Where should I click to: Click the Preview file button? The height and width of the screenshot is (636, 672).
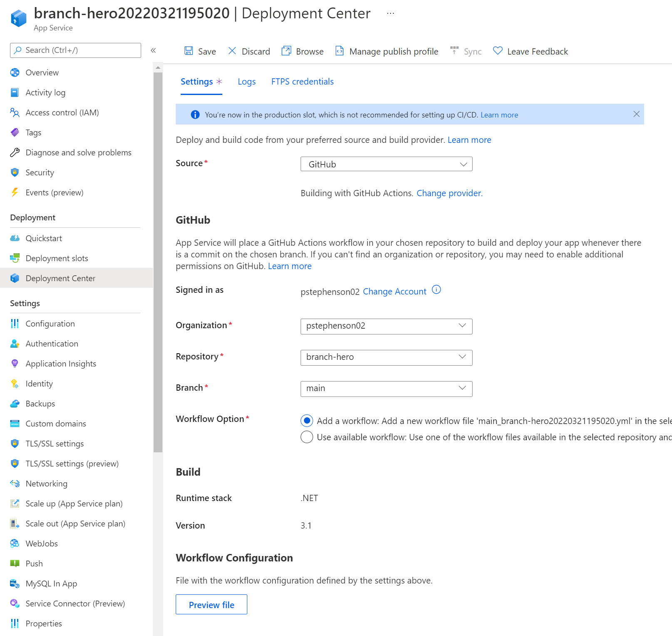(x=212, y=604)
